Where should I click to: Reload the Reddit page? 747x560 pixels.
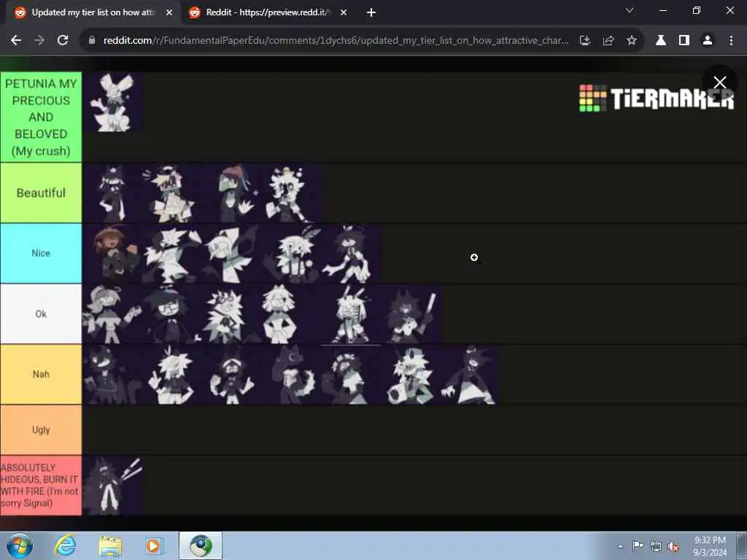pos(63,41)
